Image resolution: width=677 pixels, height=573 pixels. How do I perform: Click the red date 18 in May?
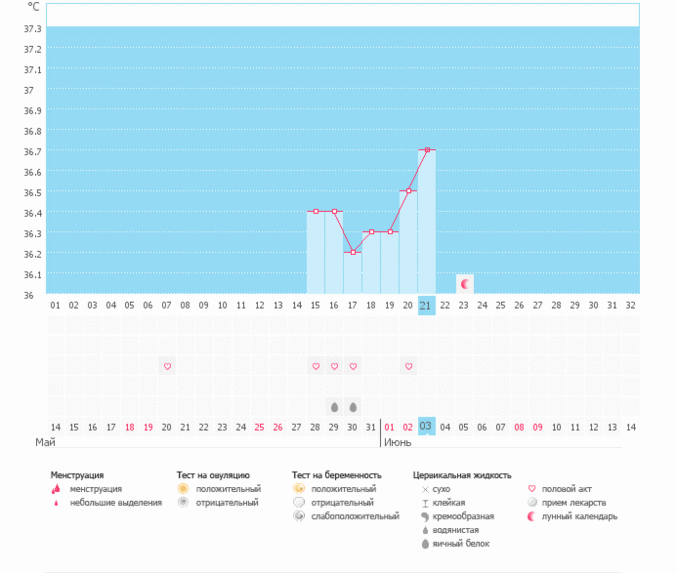tap(129, 427)
